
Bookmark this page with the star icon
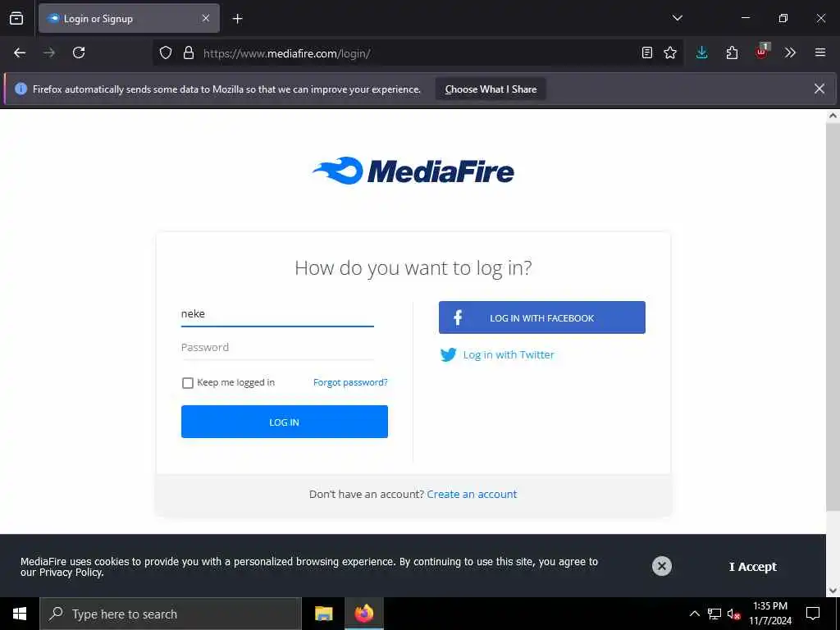point(670,52)
